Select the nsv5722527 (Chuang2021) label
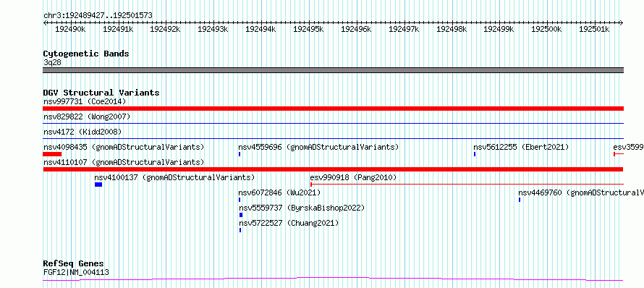The image size is (644, 288). point(289,223)
